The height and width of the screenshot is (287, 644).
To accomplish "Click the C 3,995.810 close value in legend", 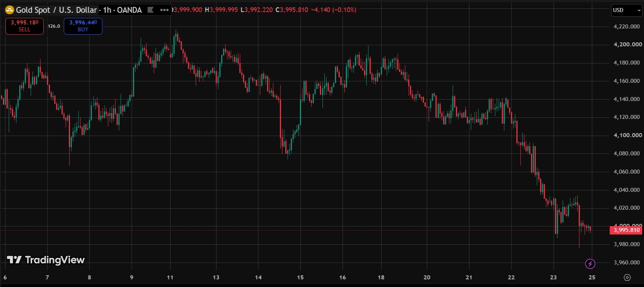I will pos(292,10).
